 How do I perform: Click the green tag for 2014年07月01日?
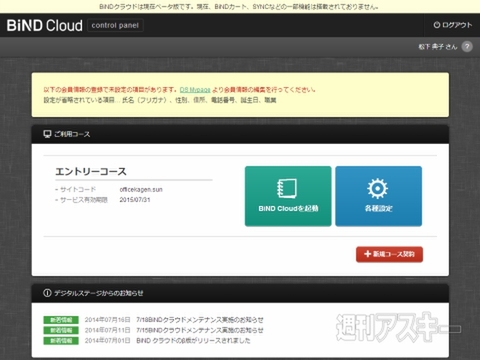pos(61,341)
